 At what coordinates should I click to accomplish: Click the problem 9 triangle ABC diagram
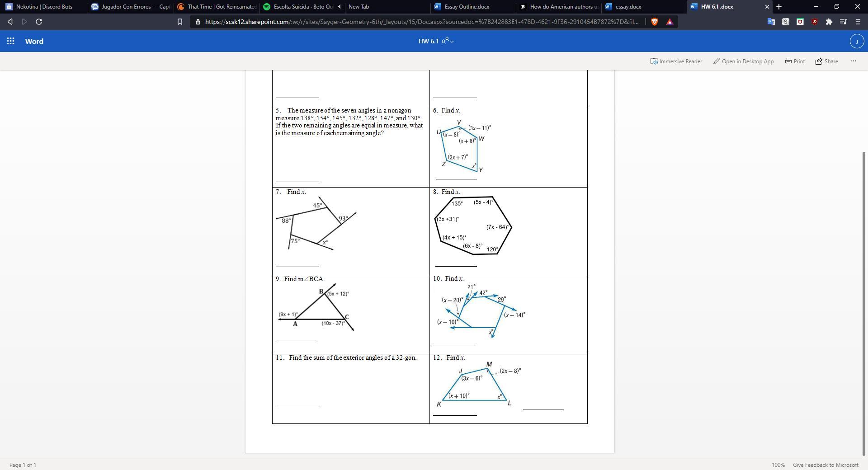316,307
